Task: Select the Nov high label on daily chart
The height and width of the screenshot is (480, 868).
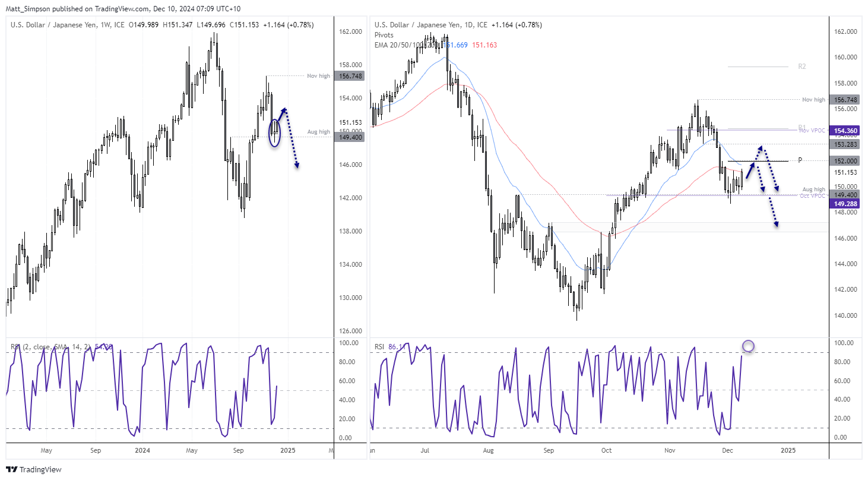Action: [813, 100]
